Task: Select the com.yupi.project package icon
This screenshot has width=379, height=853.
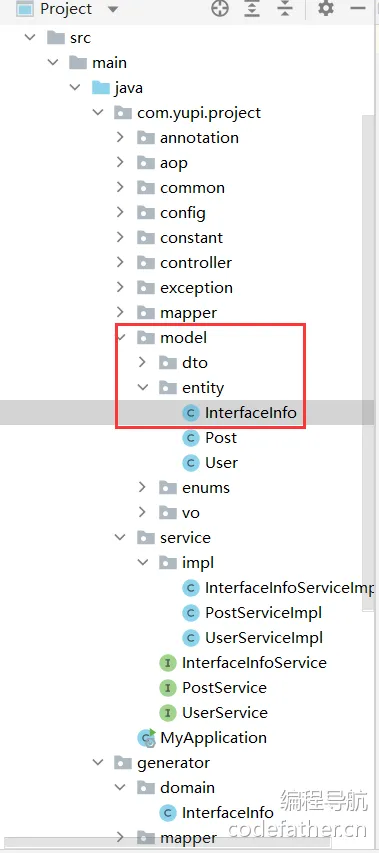Action: tap(123, 113)
